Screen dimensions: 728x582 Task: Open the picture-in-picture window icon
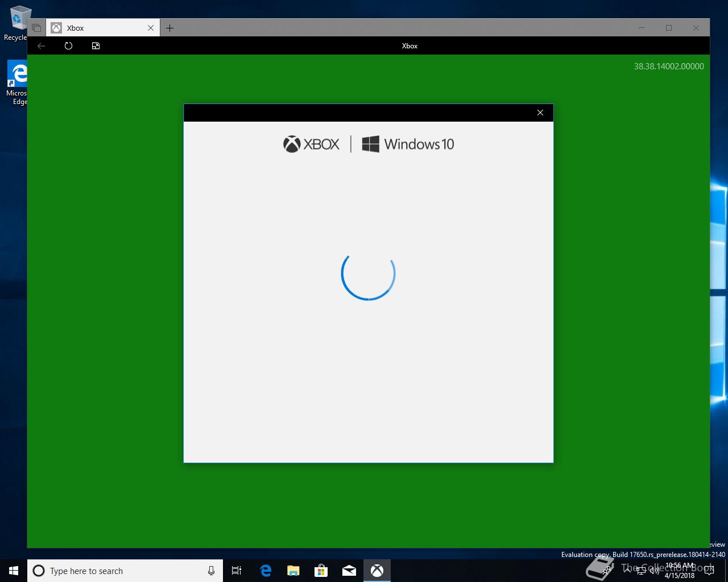96,46
